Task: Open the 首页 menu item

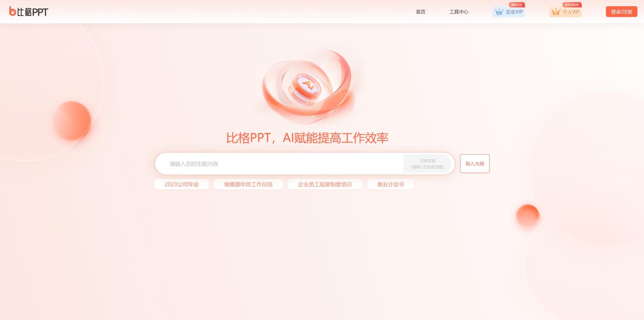Action: (x=421, y=12)
